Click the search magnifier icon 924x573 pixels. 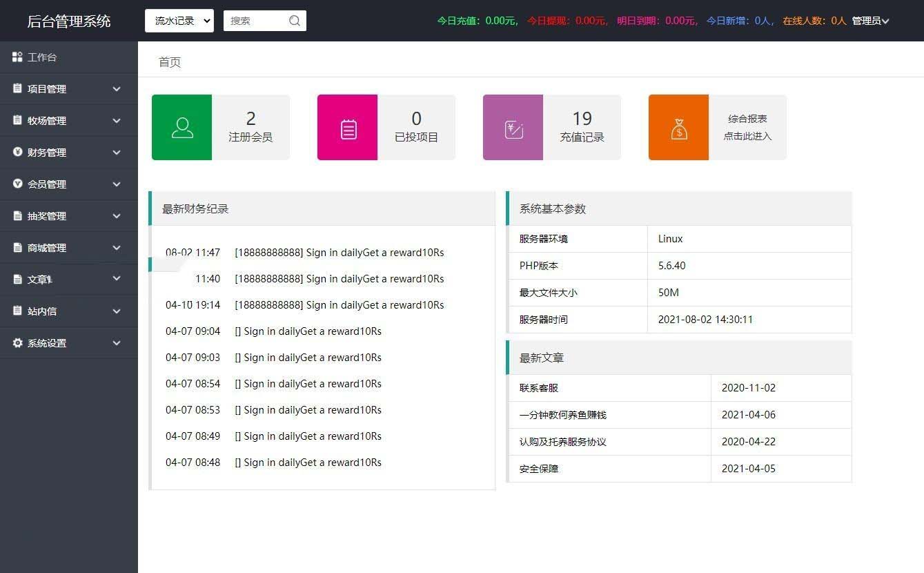295,21
